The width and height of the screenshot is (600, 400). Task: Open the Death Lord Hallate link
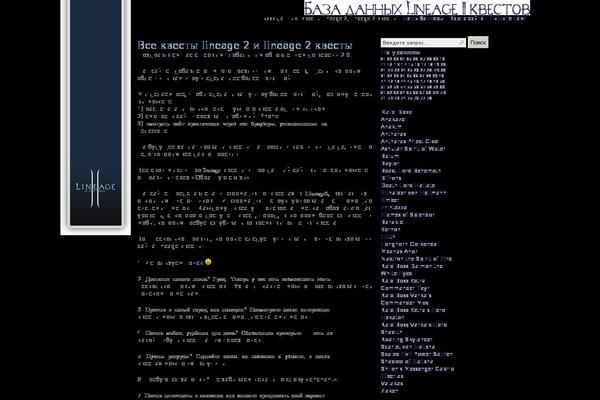408,185
